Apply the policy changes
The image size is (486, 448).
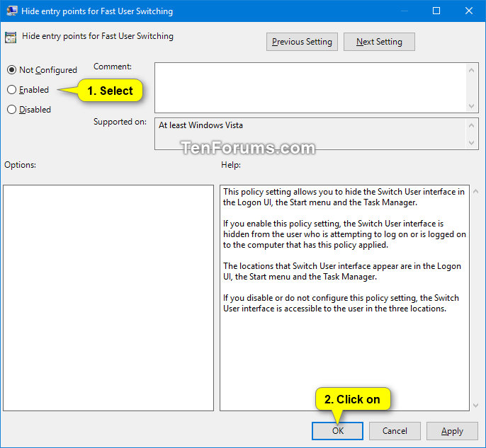452,431
